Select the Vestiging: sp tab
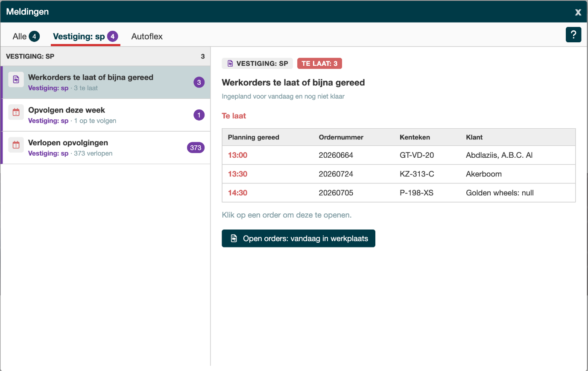The width and height of the screenshot is (588, 371). pyautogui.click(x=85, y=36)
